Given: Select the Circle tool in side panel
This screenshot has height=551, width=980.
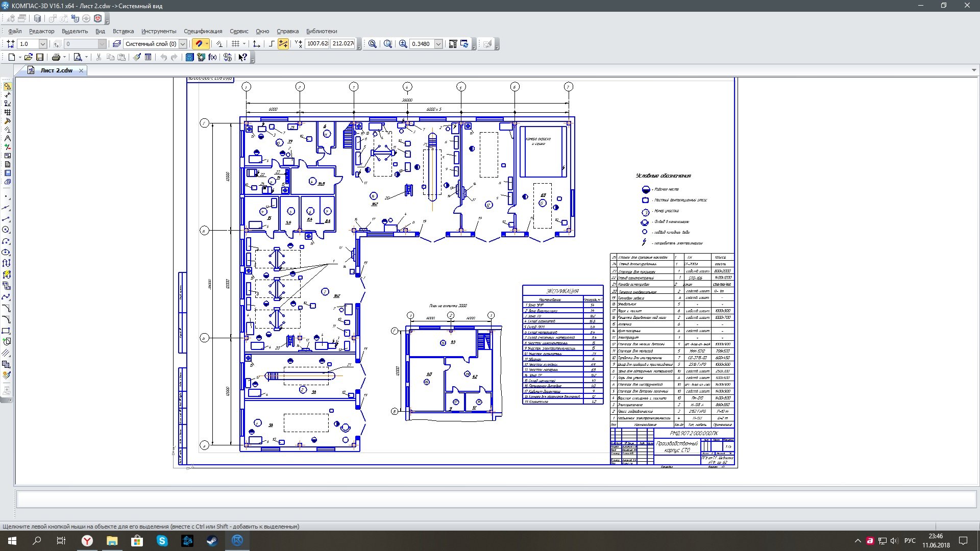Looking at the screenshot, I should 7,230.
